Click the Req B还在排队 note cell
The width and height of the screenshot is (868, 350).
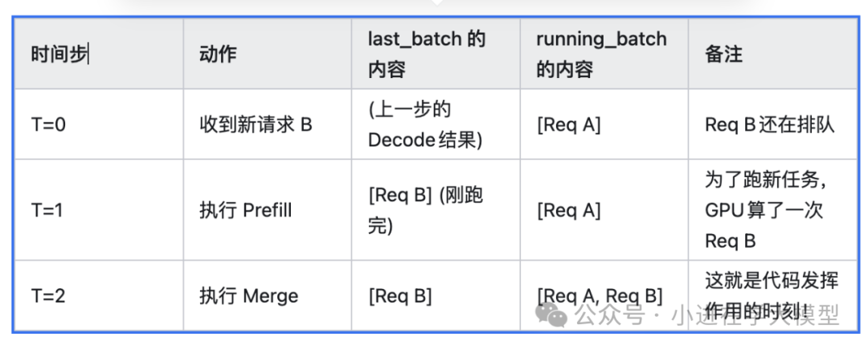click(x=769, y=125)
